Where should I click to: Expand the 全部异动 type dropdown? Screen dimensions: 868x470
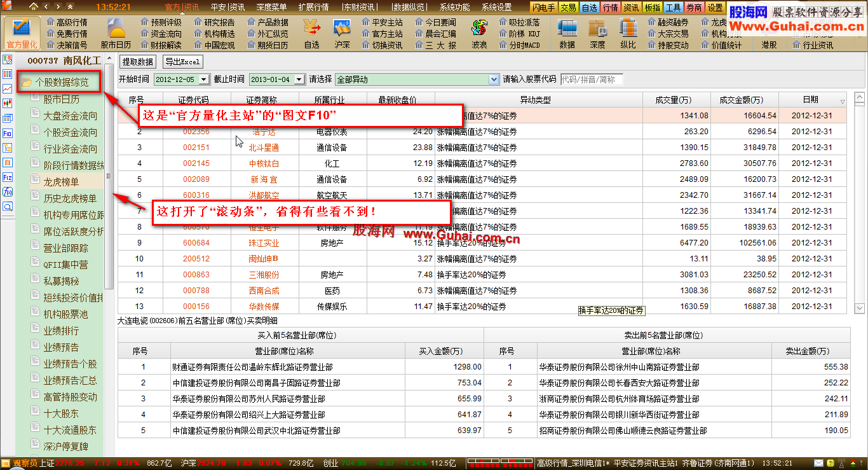(494, 79)
